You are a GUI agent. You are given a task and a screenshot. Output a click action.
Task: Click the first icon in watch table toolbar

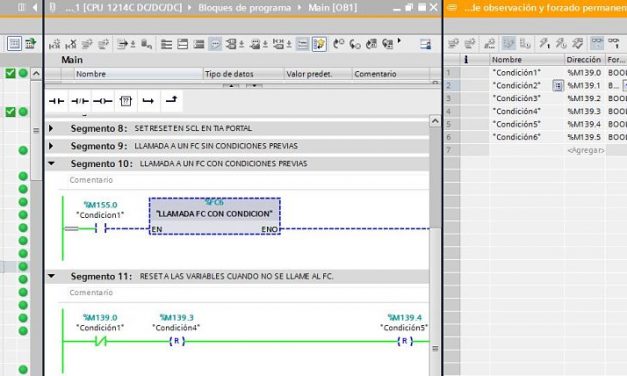pos(453,43)
